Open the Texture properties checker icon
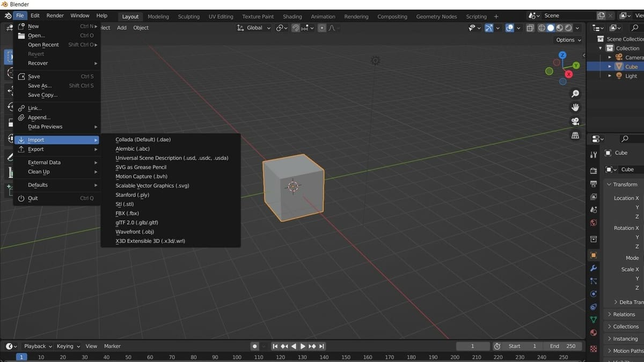The image size is (644, 362). (x=593, y=348)
